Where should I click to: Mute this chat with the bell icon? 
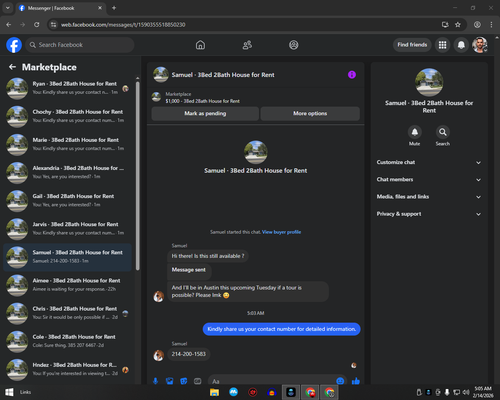click(x=414, y=132)
